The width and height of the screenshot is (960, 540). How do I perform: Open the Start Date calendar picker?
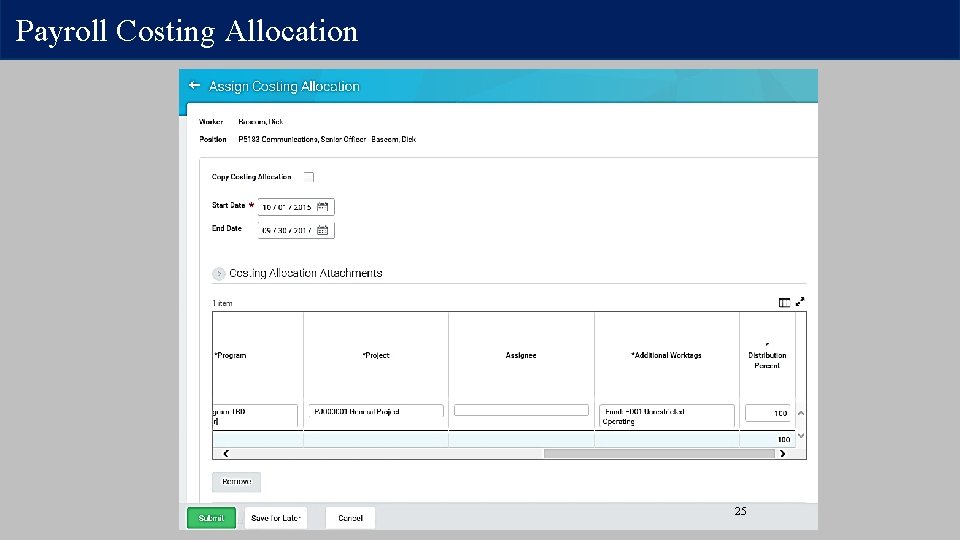[x=323, y=207]
